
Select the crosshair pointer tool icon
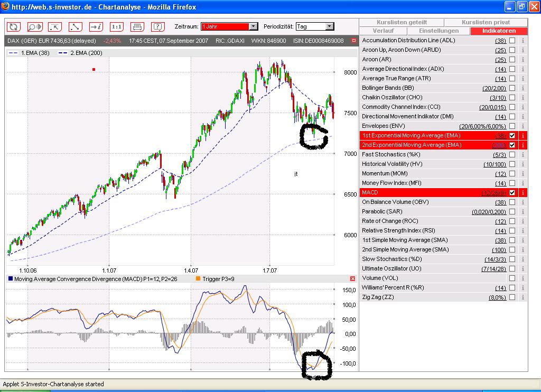pos(55,26)
